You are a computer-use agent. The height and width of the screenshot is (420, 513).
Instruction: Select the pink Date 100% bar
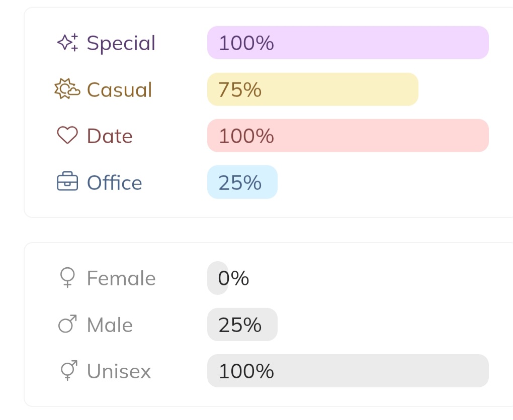pos(348,136)
